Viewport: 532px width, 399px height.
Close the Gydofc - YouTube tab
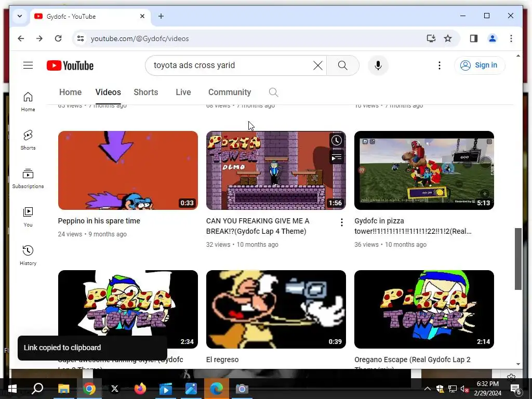(x=142, y=16)
